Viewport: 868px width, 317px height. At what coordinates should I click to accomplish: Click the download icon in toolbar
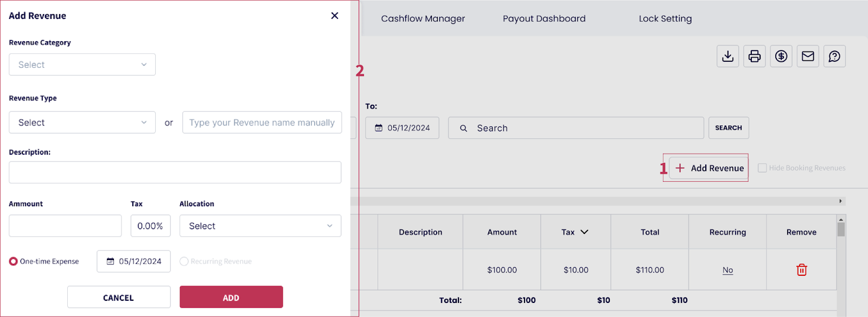tap(727, 56)
